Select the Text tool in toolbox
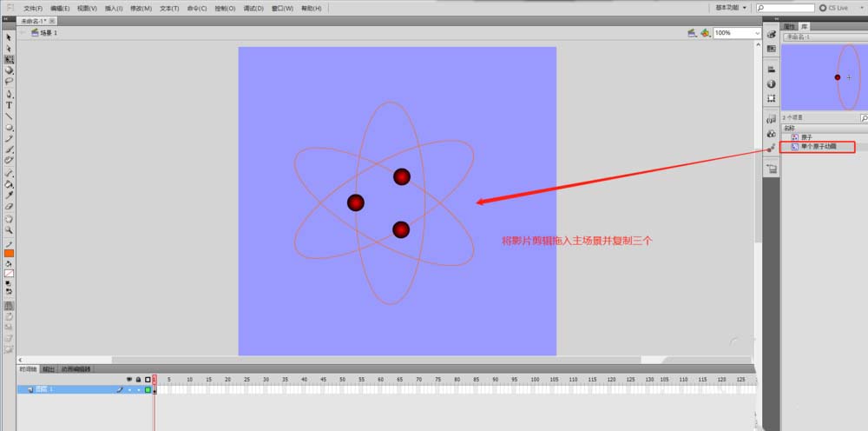The width and height of the screenshot is (868, 431). pos(10,104)
